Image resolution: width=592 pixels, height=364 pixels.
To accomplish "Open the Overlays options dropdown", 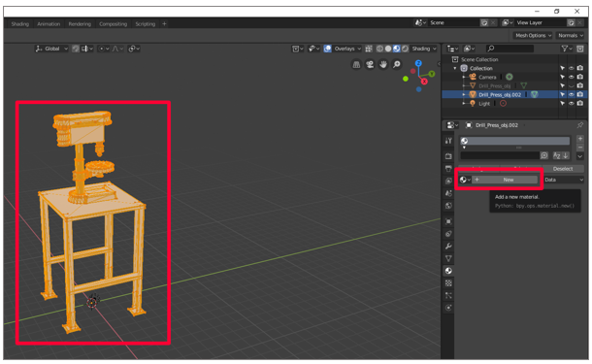I will coord(347,49).
